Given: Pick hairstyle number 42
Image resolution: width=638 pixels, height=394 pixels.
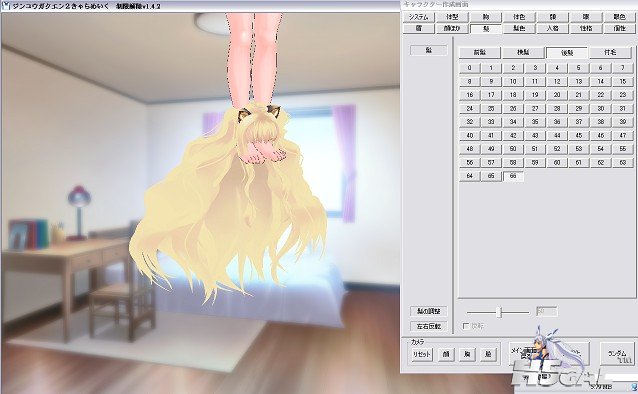Looking at the screenshot, I should coord(513,136).
